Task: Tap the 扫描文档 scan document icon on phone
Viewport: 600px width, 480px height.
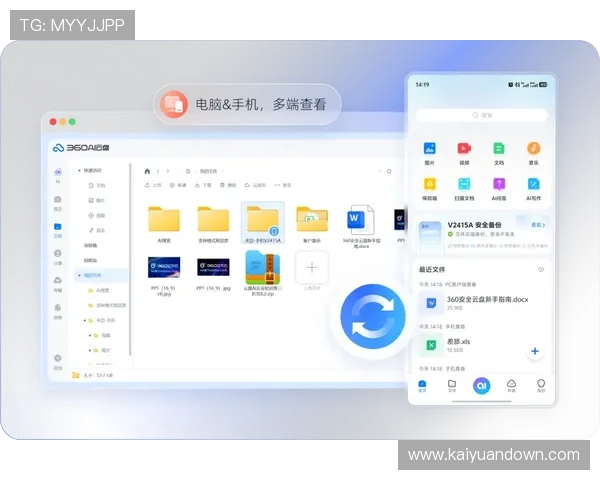Action: point(464,184)
